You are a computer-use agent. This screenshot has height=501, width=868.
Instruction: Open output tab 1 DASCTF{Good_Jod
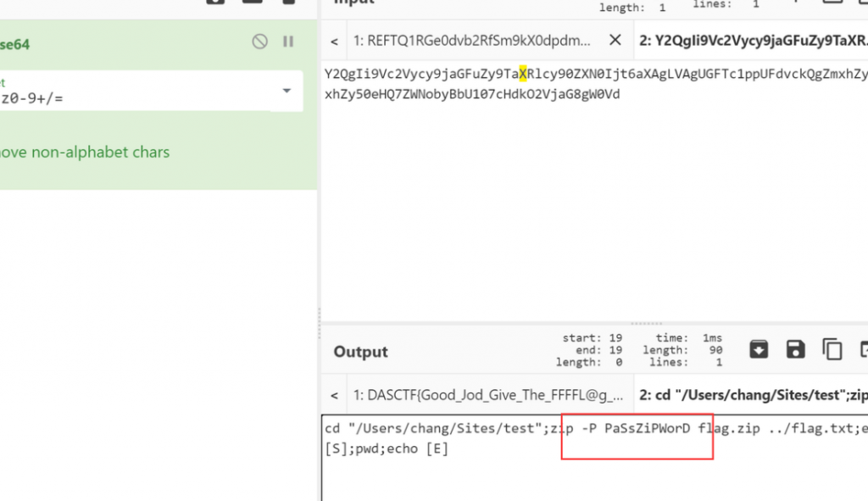point(490,395)
